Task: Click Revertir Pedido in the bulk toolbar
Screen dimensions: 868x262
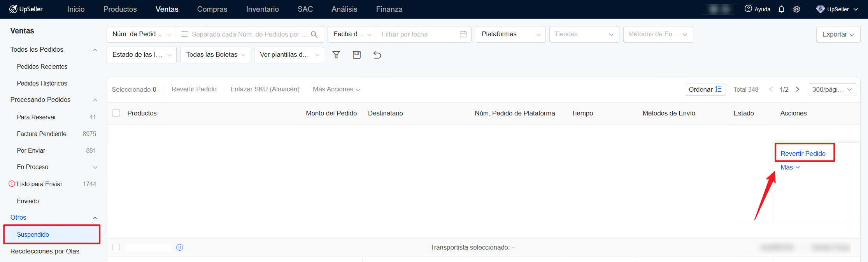Action: pos(194,89)
